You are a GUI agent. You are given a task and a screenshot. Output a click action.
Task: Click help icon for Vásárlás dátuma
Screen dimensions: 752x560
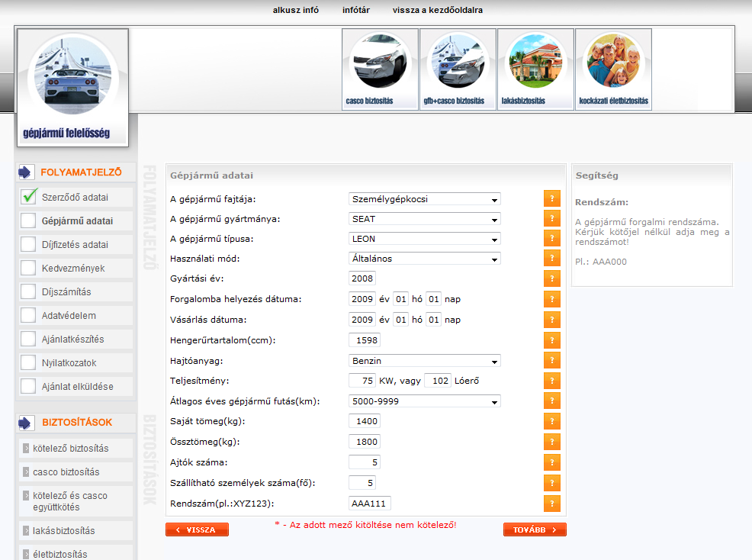(x=552, y=320)
